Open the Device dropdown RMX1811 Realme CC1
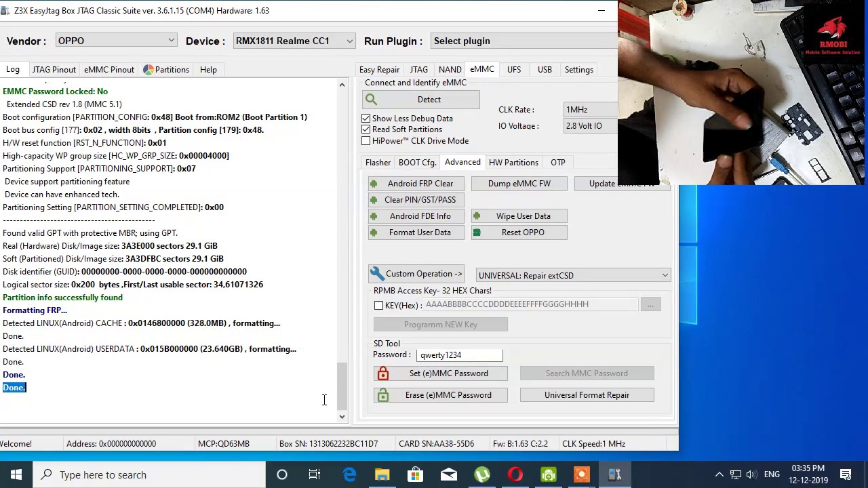 click(294, 41)
